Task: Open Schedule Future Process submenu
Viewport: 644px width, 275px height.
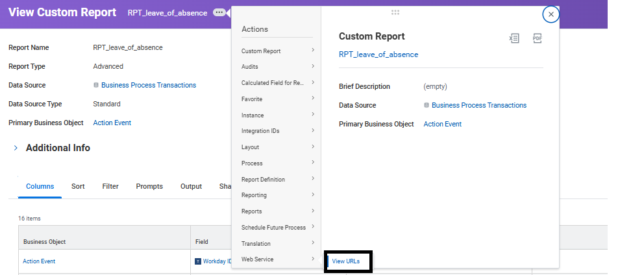Action: [278, 228]
